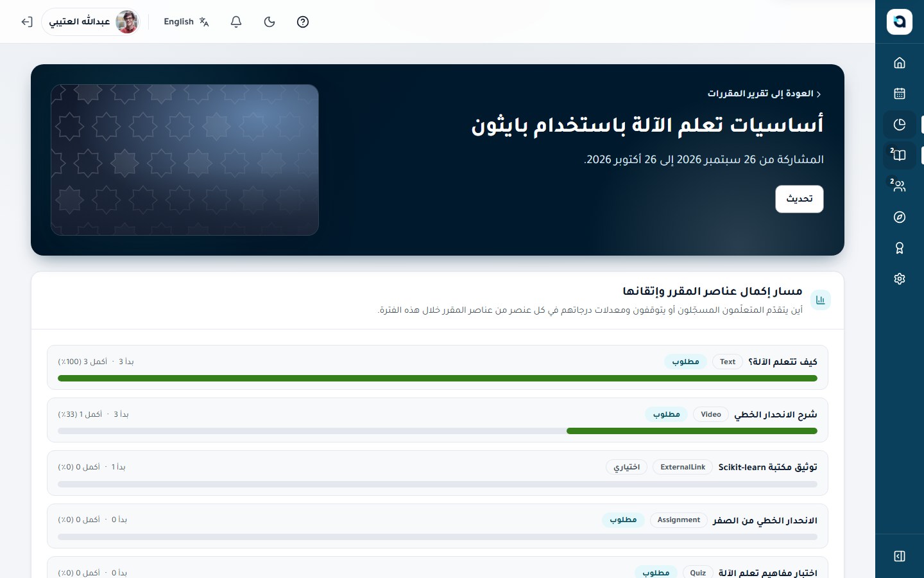Open the reports pie chart icon
The width and height of the screenshot is (924, 578).
pyautogui.click(x=900, y=125)
